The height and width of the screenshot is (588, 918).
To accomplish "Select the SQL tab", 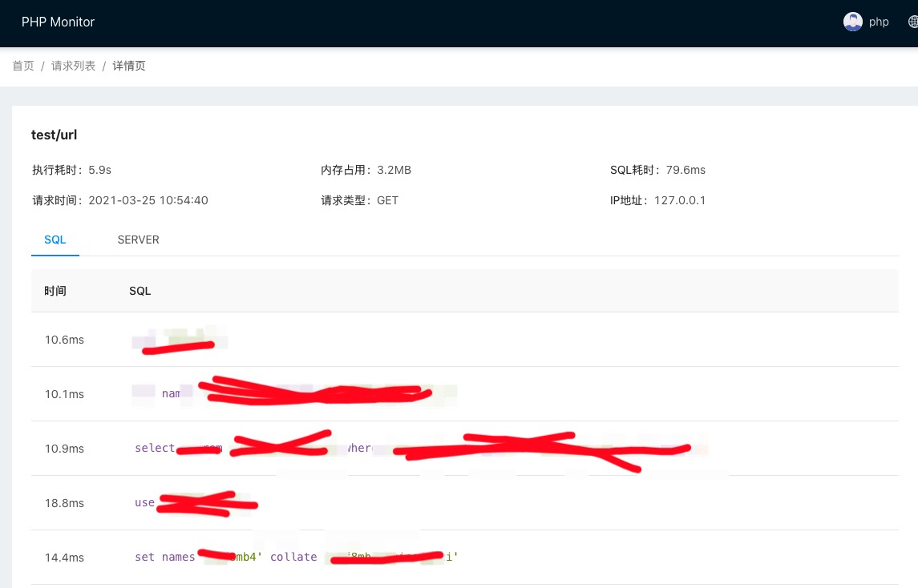I will point(55,240).
